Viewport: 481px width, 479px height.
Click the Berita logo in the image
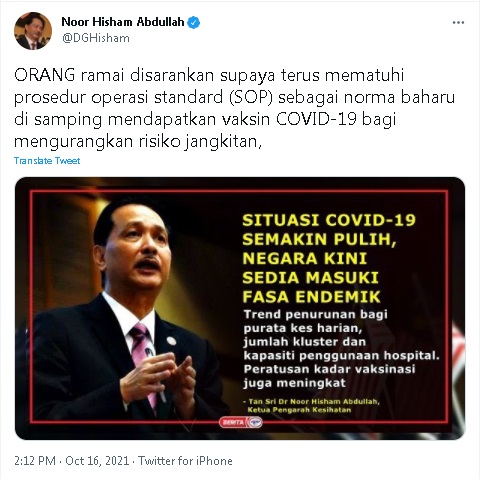241,422
